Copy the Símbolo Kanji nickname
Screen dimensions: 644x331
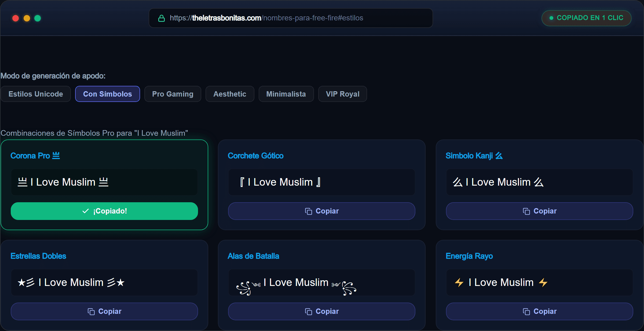[x=540, y=211]
